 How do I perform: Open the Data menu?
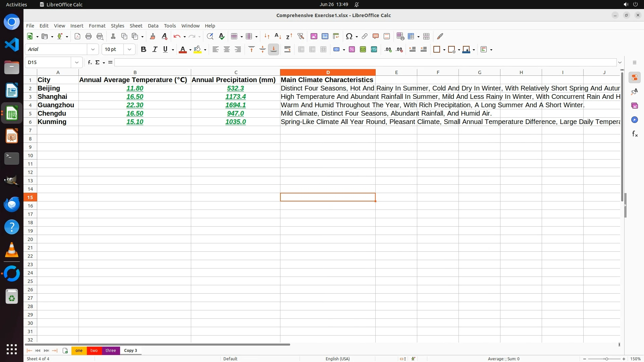pyautogui.click(x=153, y=25)
